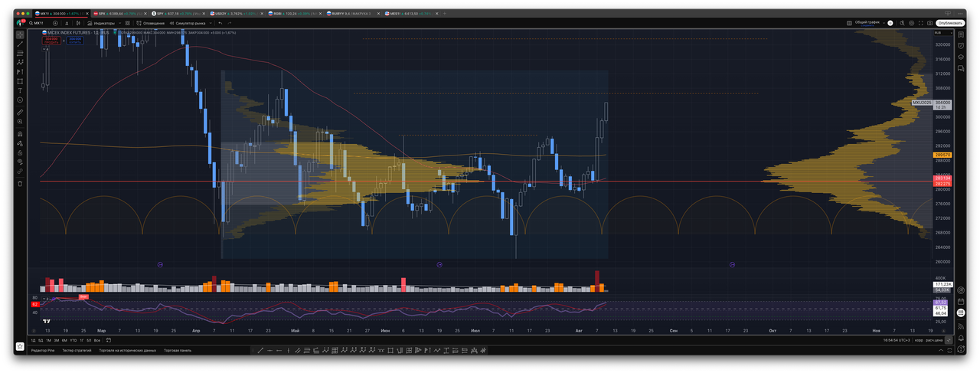
Task: Select the crosshair cursor tool
Action: pyautogui.click(x=20, y=34)
